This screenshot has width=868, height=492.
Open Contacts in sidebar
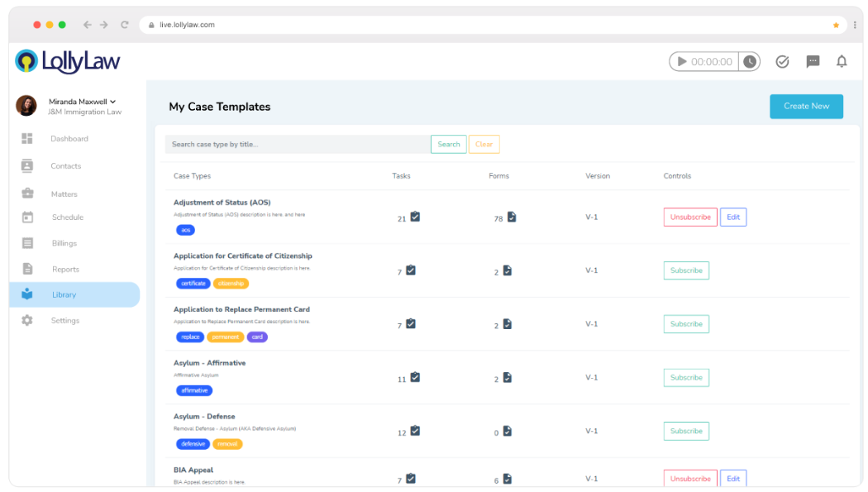[x=66, y=166]
